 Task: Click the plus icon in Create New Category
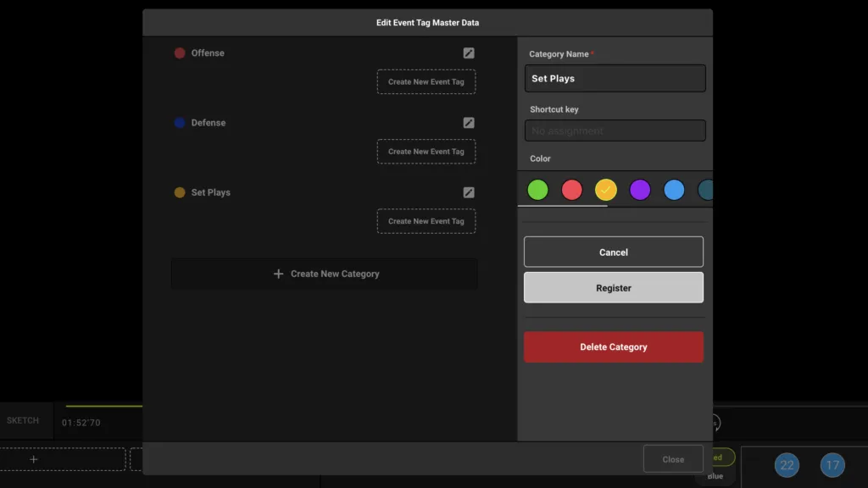pyautogui.click(x=278, y=274)
